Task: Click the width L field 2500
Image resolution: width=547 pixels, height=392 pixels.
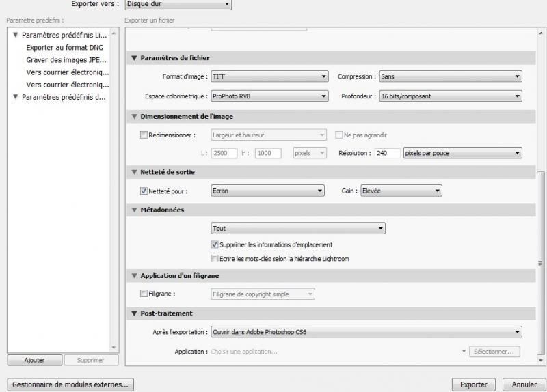Action: (x=224, y=153)
